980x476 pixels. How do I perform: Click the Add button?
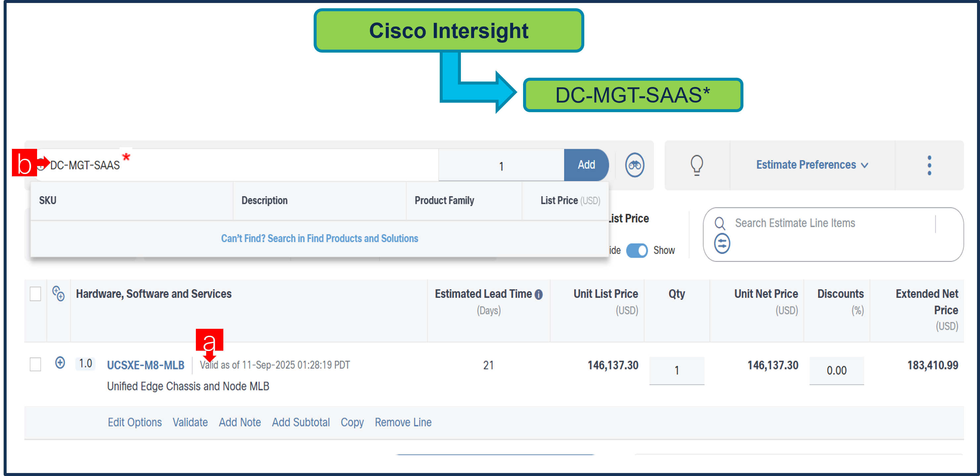coord(586,165)
